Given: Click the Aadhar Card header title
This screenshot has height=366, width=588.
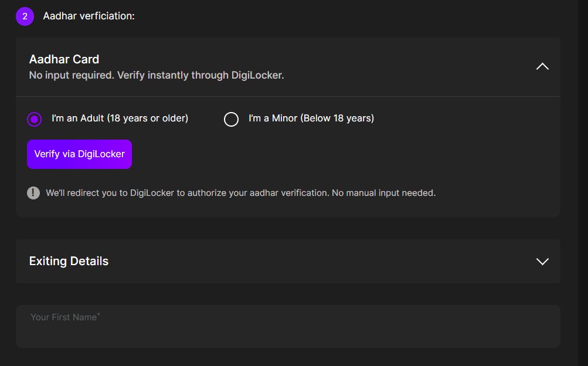Looking at the screenshot, I should pyautogui.click(x=64, y=59).
